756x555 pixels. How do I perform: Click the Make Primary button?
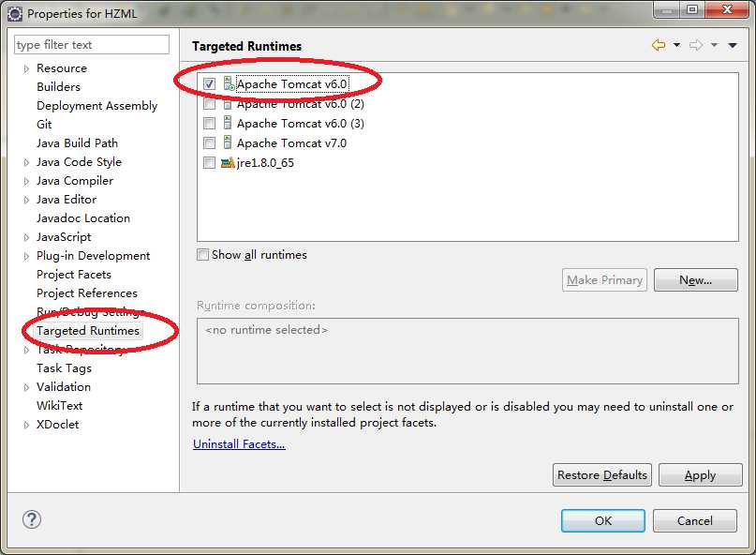(x=604, y=280)
